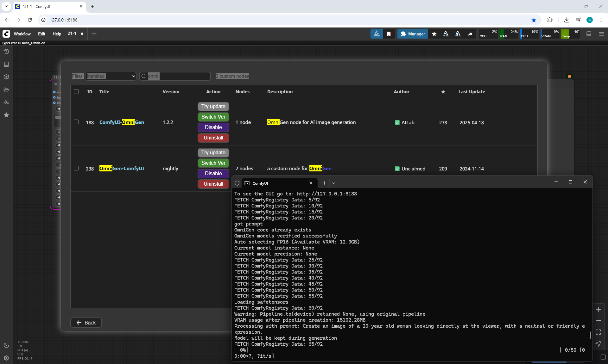Image resolution: width=608 pixels, height=364 pixels.
Task: Open the workflows folder sidebar icon
Action: [6, 89]
